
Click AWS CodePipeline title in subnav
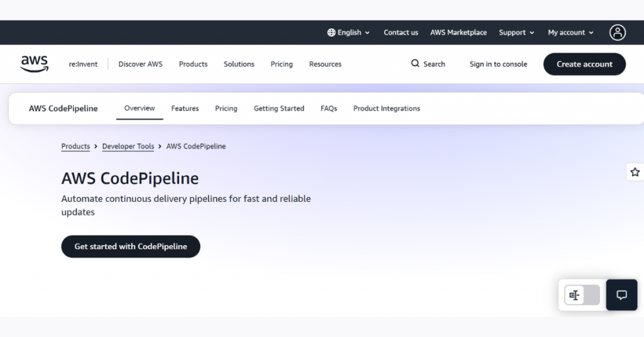(64, 108)
